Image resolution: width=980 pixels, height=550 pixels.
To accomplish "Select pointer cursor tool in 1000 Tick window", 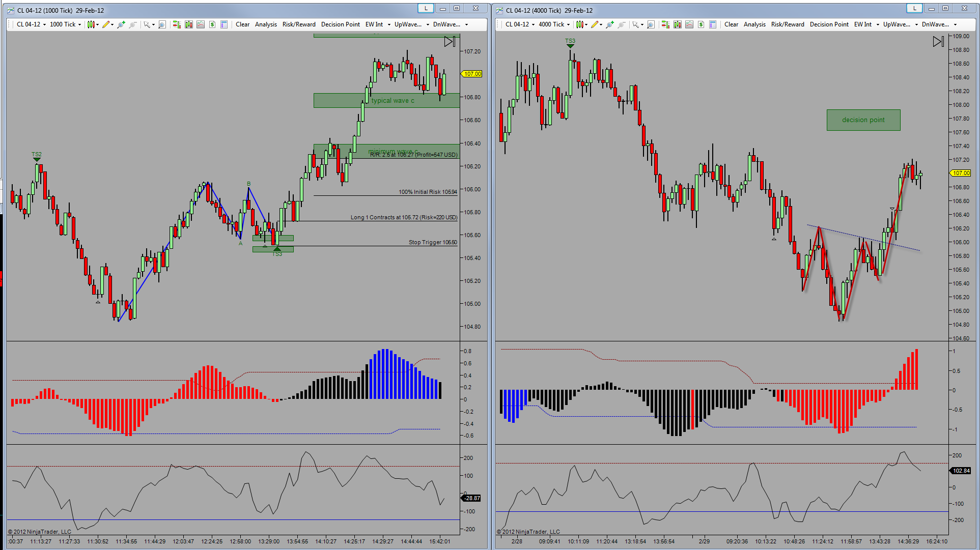I will [x=147, y=24].
